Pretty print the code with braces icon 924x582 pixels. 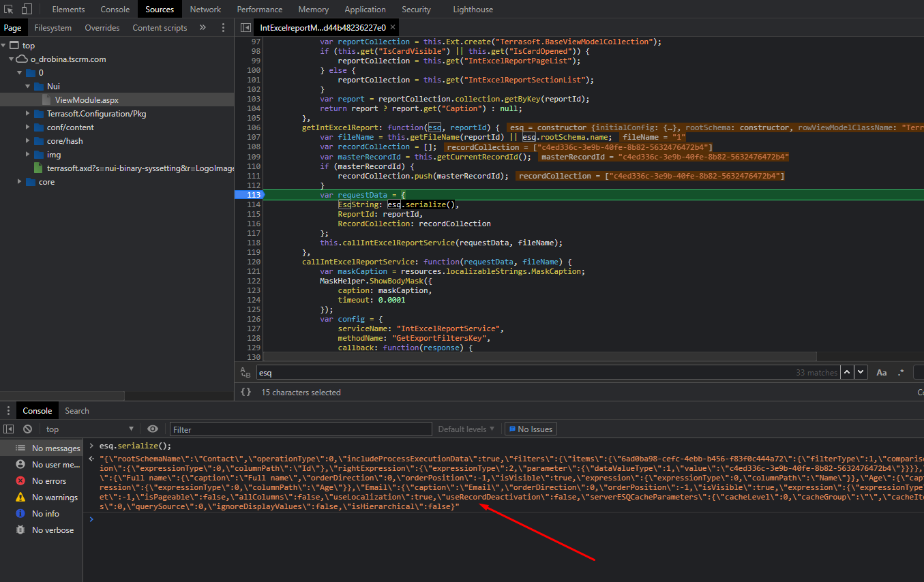(246, 392)
